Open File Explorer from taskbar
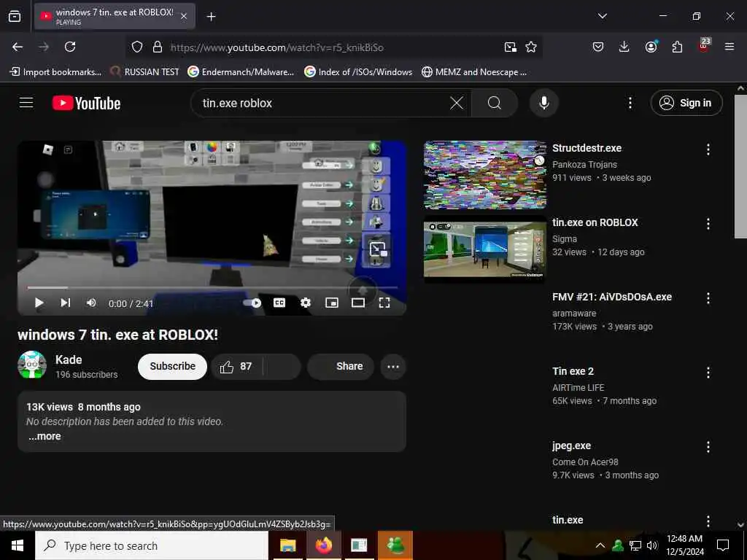Screen dimensions: 747x560 click(x=287, y=545)
